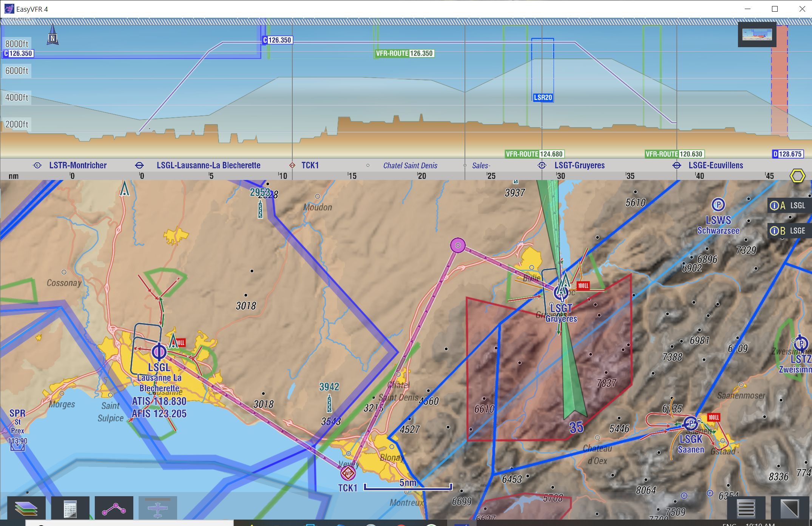Open the hamburger menu

click(x=746, y=509)
